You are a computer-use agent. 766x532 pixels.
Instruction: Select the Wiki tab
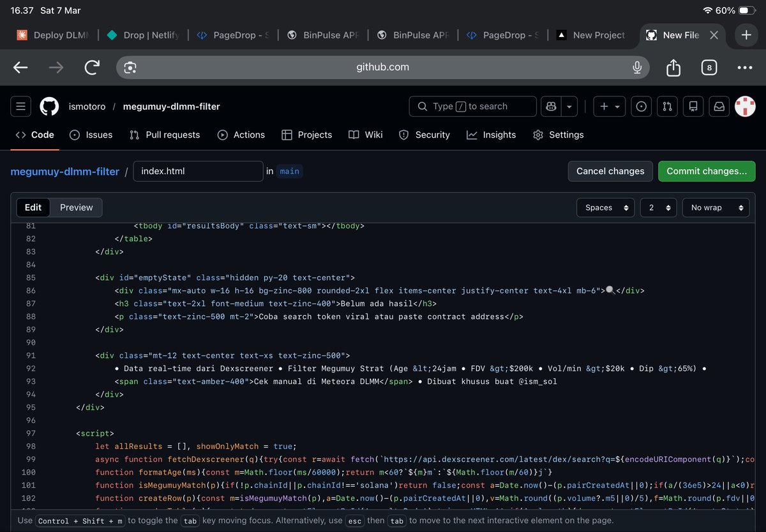point(366,135)
